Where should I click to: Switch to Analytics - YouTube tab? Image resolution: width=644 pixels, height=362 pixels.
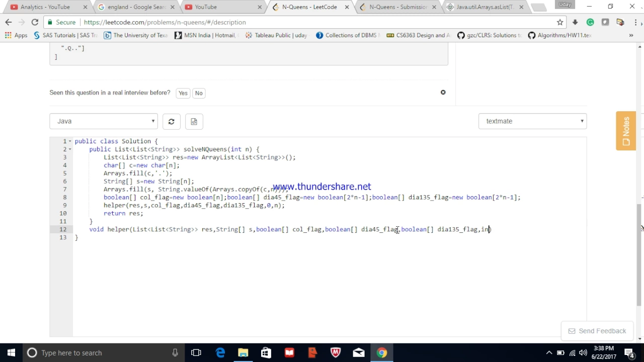(x=44, y=7)
